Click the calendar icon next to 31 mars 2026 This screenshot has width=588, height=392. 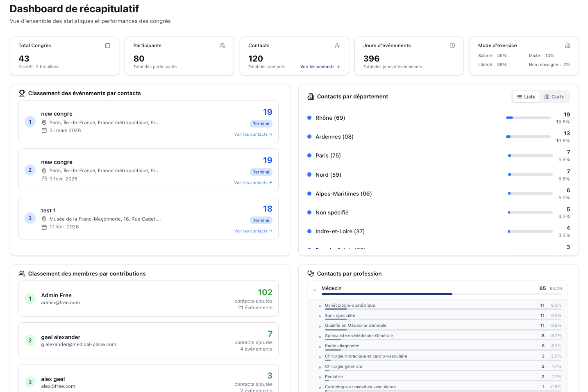(x=44, y=130)
